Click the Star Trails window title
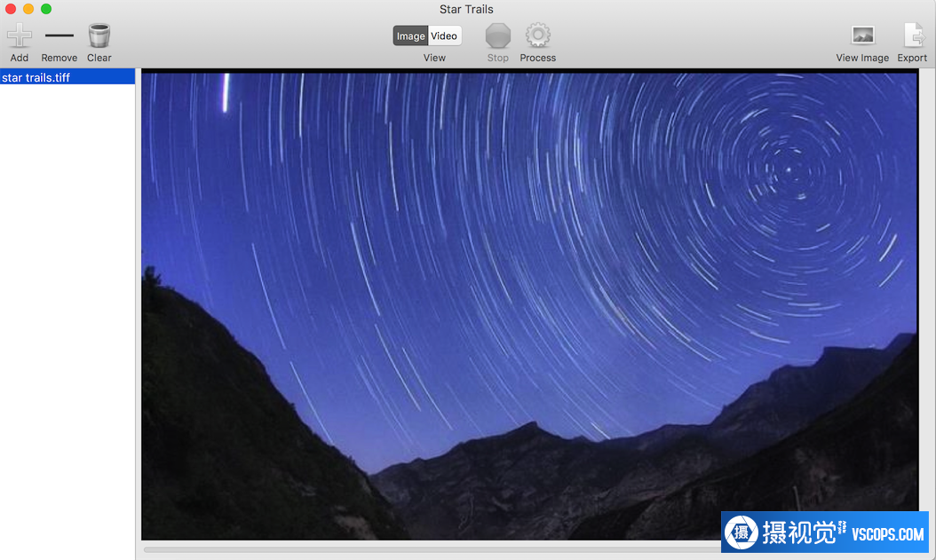 point(466,10)
